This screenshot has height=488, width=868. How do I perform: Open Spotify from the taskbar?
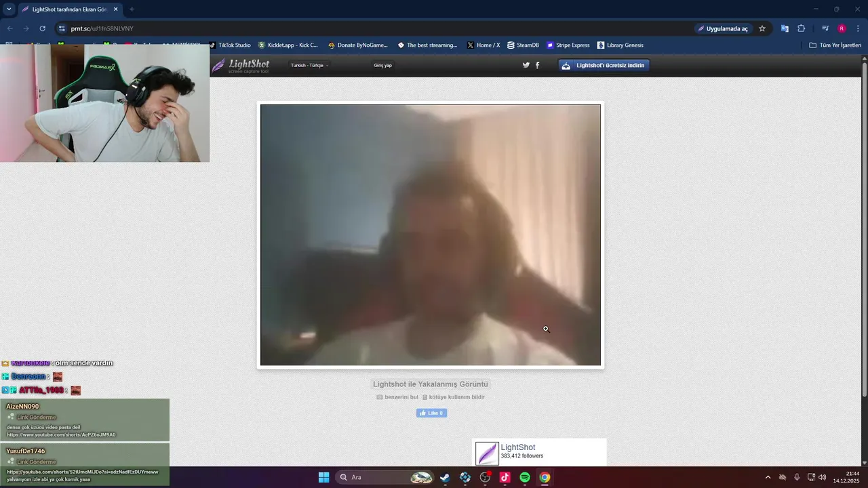point(525,477)
